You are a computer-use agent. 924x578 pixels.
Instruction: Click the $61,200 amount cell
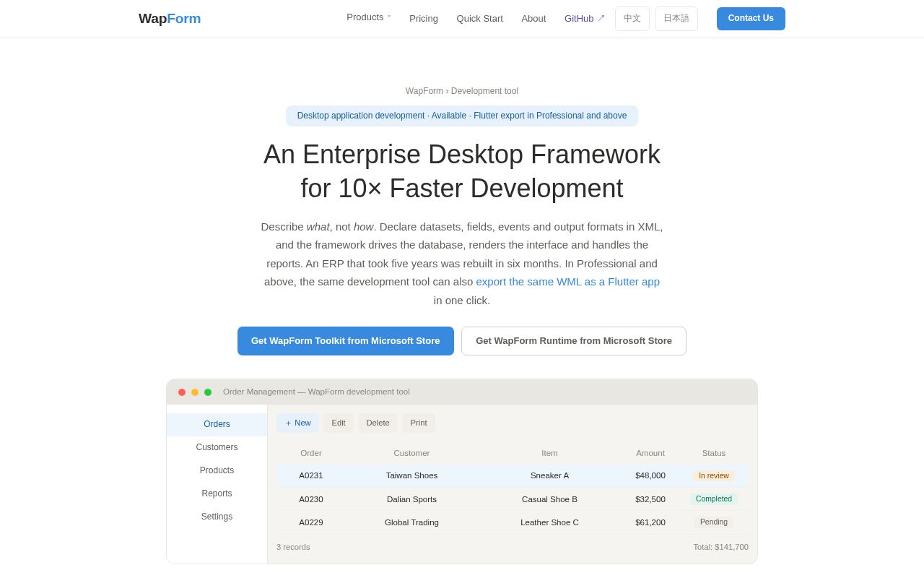(x=650, y=522)
